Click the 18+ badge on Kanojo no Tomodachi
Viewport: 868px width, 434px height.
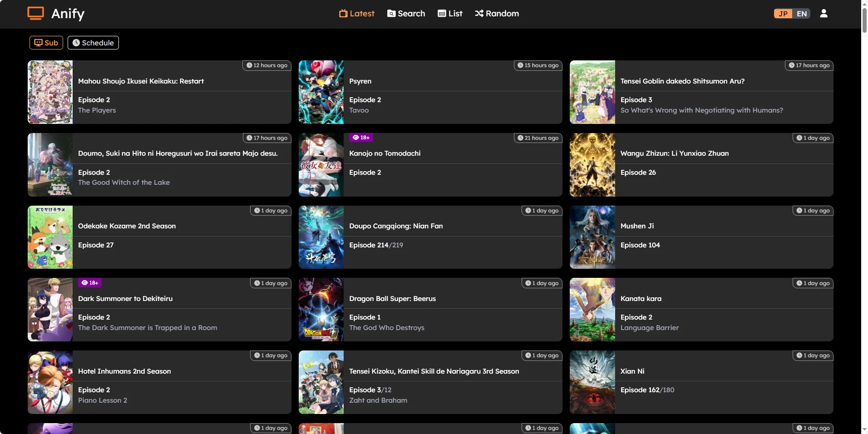[361, 138]
